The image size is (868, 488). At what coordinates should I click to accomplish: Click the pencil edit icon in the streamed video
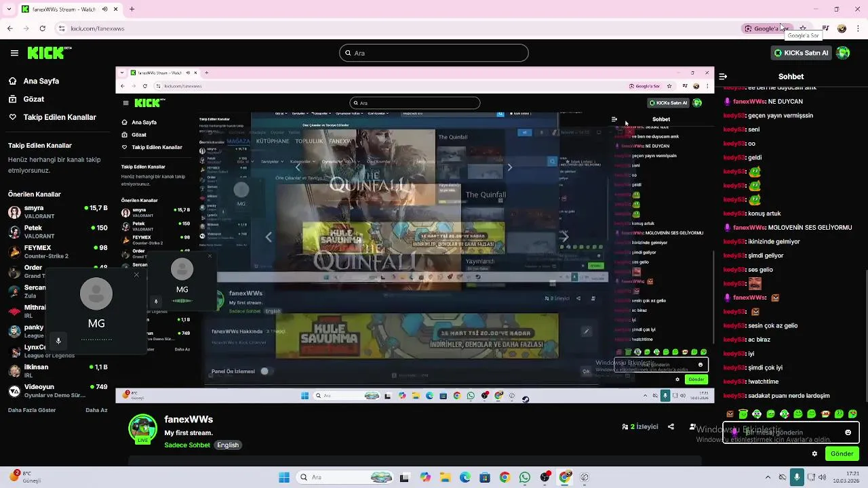click(586, 331)
